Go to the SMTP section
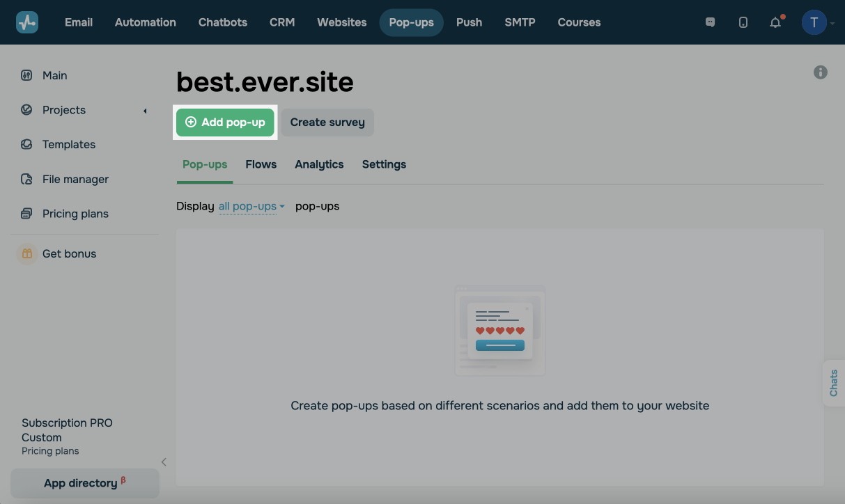 520,22
